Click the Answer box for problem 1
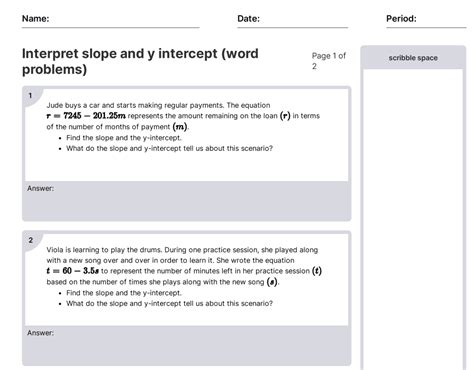Image resolution: width=474 pixels, height=370 pixels. (x=186, y=201)
